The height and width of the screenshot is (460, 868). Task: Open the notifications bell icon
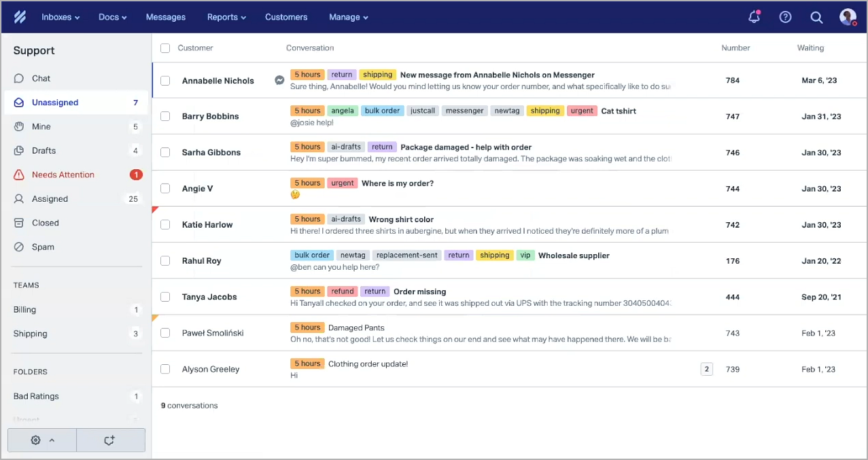click(x=754, y=17)
